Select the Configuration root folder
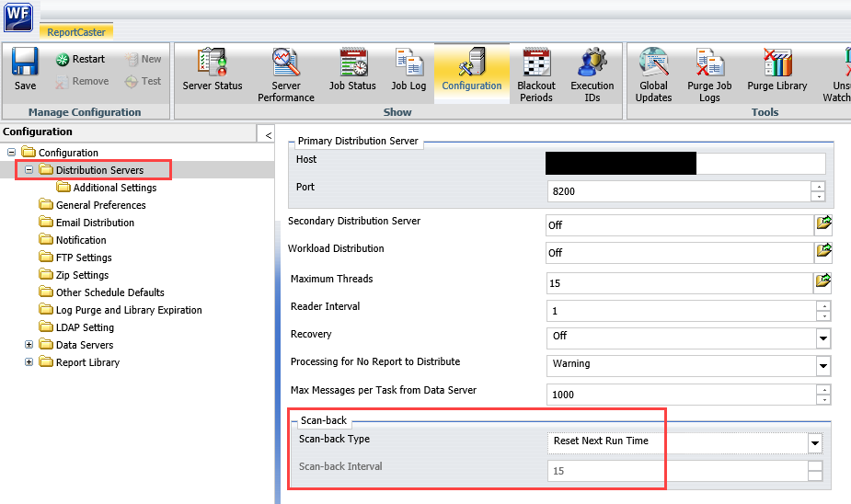The height and width of the screenshot is (504, 851). pos(68,153)
